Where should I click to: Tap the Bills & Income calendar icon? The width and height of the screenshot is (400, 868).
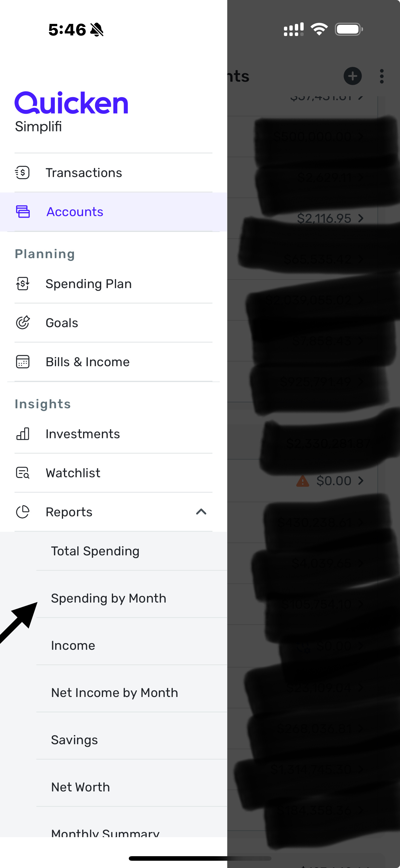(x=23, y=362)
